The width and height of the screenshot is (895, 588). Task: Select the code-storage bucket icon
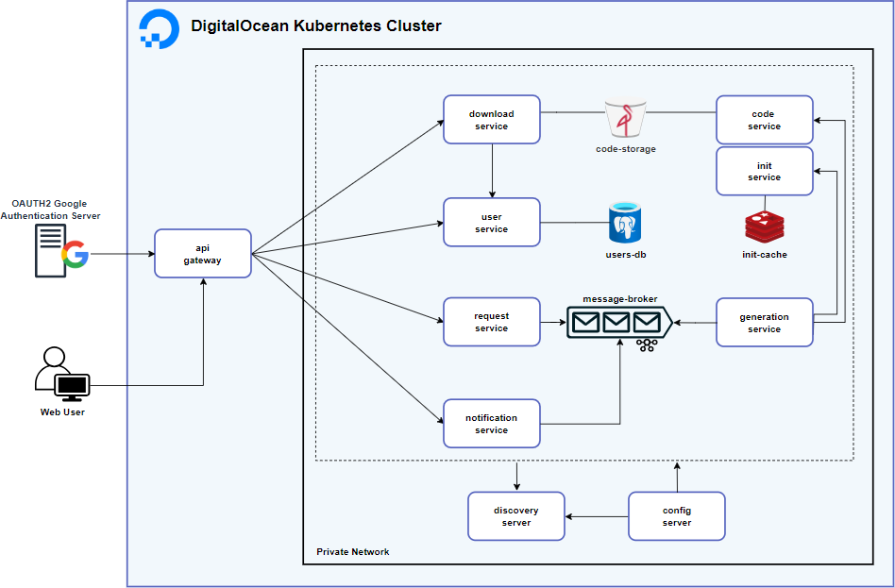pos(625,120)
